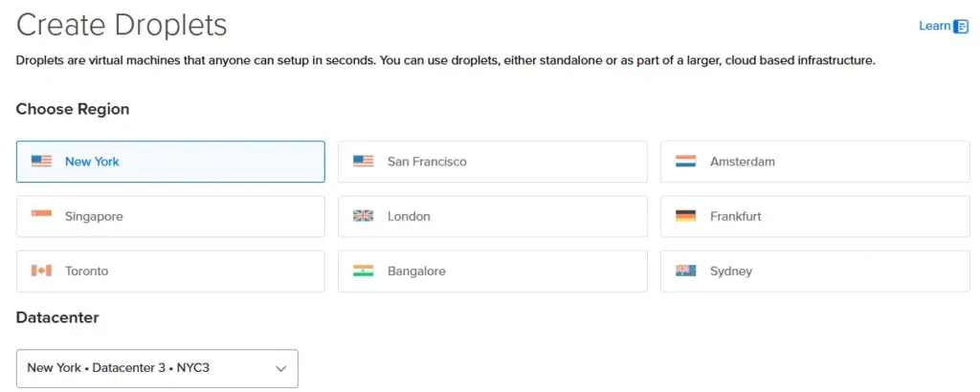Click the flag icon beside San Francisco

coord(364,162)
